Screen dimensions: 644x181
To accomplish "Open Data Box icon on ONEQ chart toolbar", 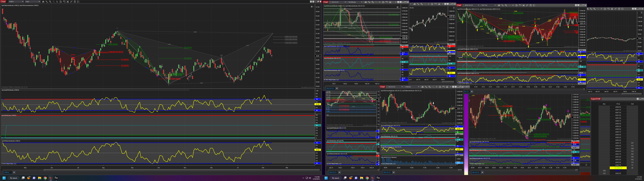I will point(61,2).
